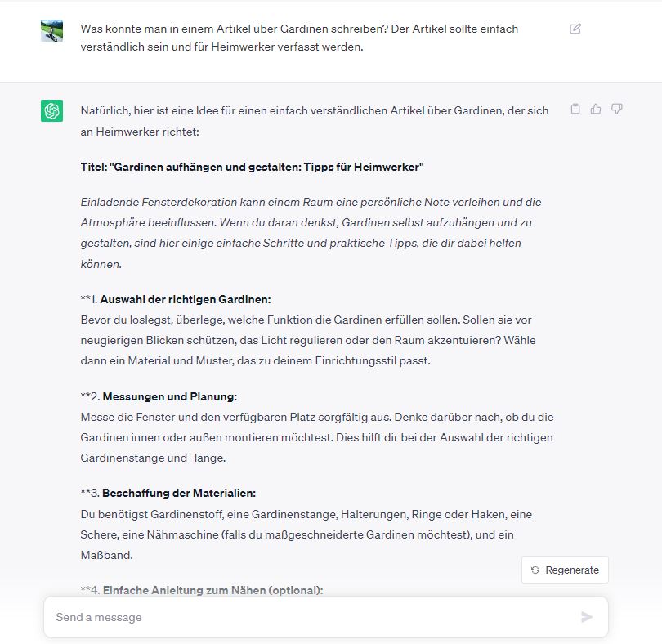Select heading "Auswahl der richtigen Gardinen"
The width and height of the screenshot is (662, 644).
[186, 299]
